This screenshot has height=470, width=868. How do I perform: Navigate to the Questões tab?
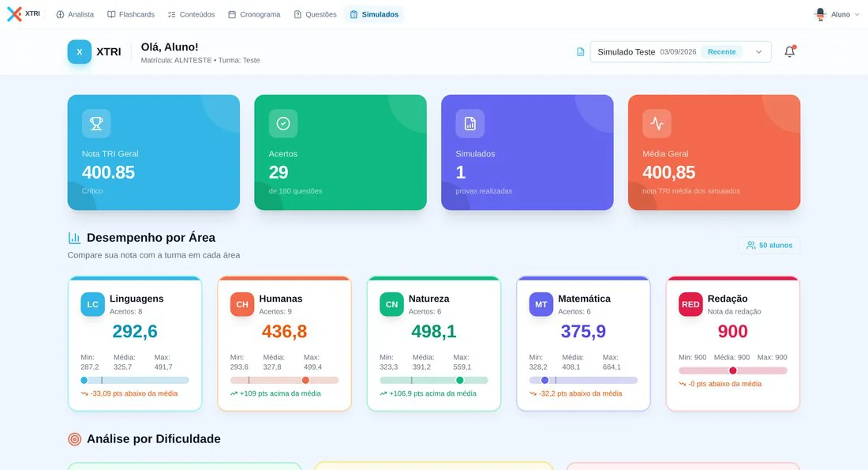315,14
